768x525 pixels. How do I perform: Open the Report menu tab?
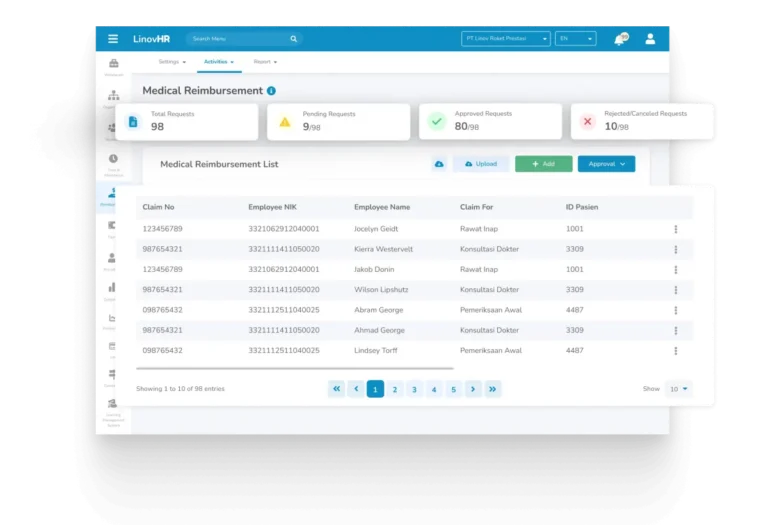265,62
